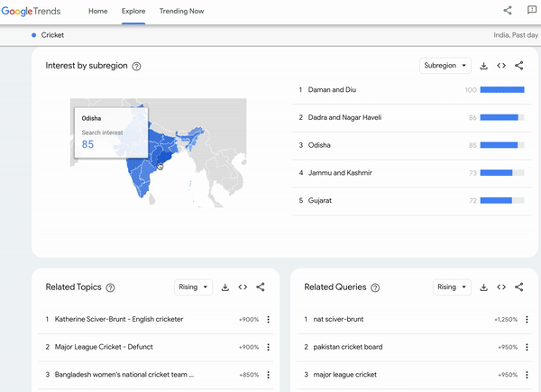Download the Interest by subregion data
This screenshot has height=392, width=541.
[483, 66]
